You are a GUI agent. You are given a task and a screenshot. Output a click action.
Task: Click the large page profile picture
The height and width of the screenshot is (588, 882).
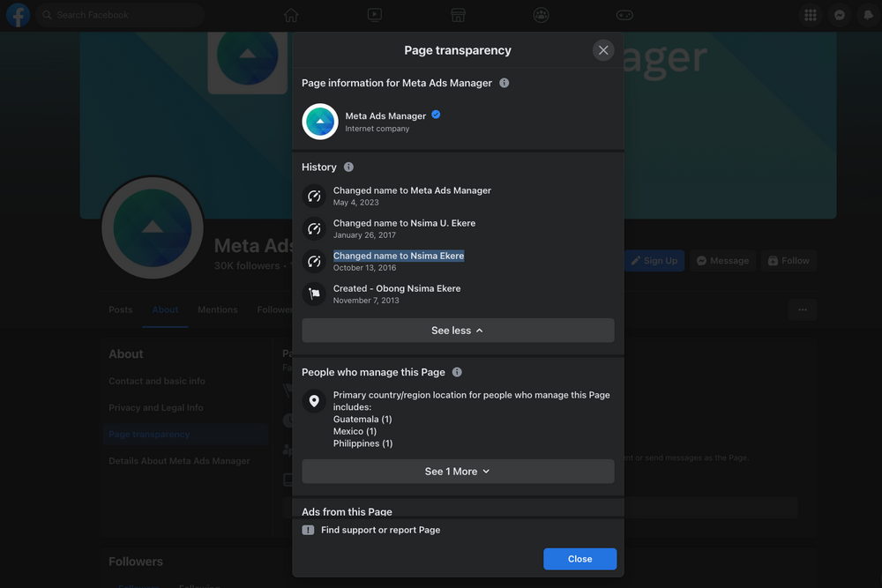[153, 227]
